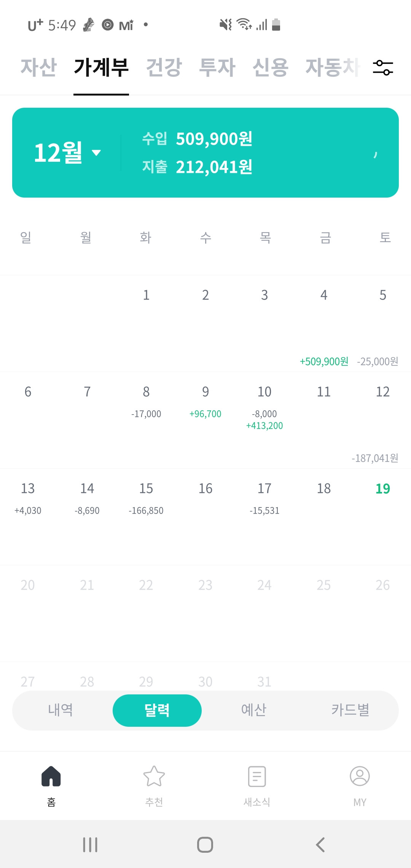Screen dimensions: 411x868
Task: Tap the Android back arrow
Action: click(x=320, y=845)
